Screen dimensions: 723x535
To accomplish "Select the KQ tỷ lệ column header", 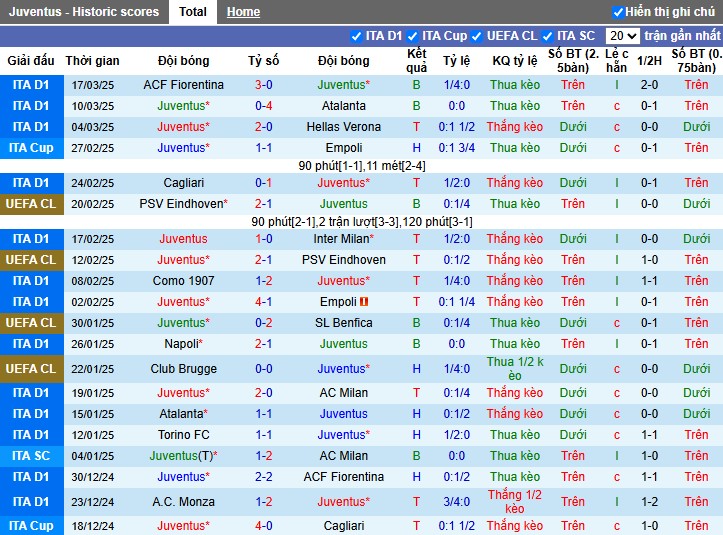I will [515, 61].
